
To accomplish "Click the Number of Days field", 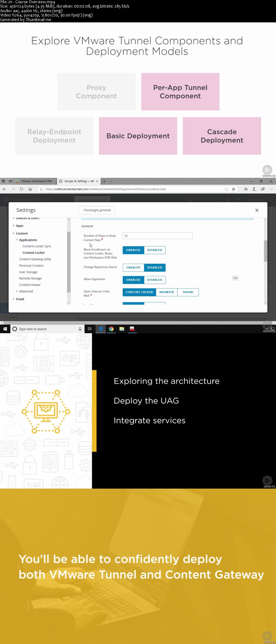I will [x=158, y=236].
